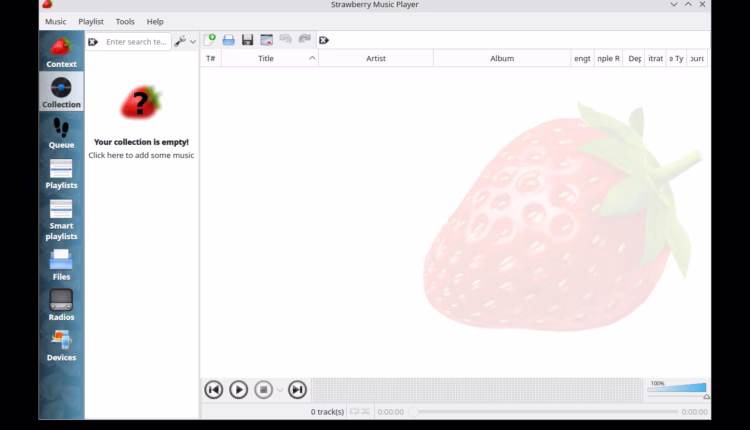750x430 pixels.
Task: Click the analyzer visualization area
Action: pyautogui.click(x=477, y=390)
